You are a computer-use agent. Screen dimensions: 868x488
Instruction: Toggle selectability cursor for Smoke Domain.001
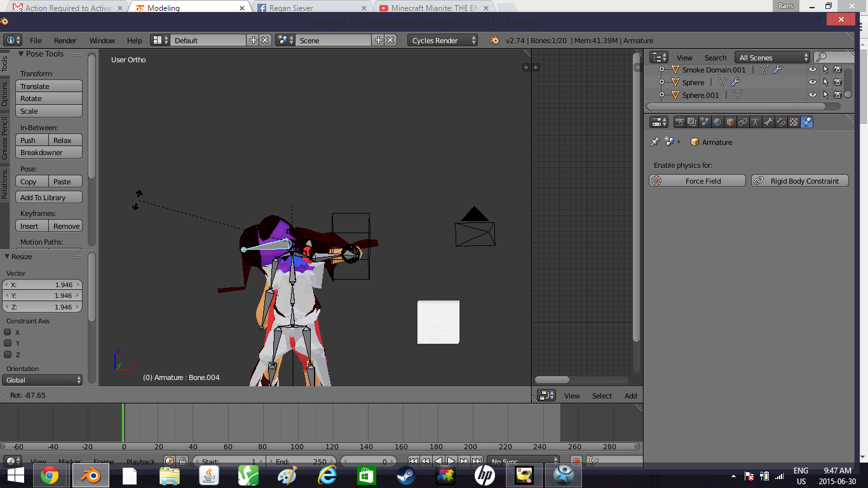tap(825, 70)
